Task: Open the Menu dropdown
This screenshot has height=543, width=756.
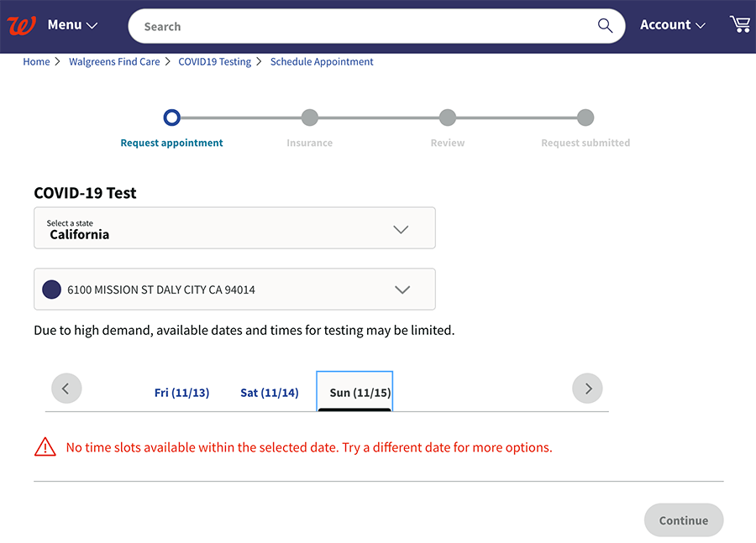Action: tap(72, 25)
